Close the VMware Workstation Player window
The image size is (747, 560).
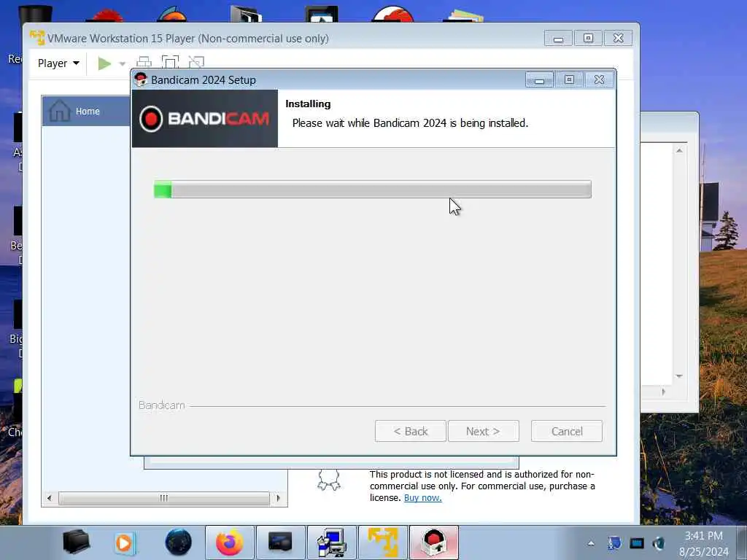(619, 38)
